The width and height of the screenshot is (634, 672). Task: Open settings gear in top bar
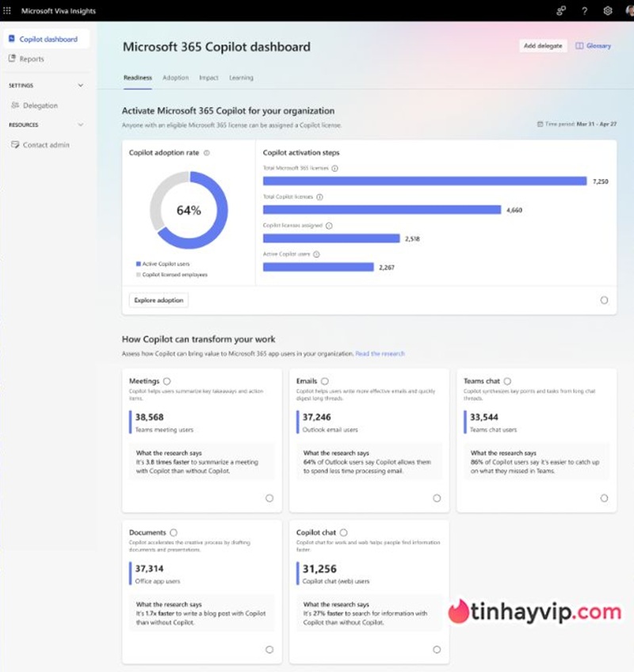click(608, 10)
